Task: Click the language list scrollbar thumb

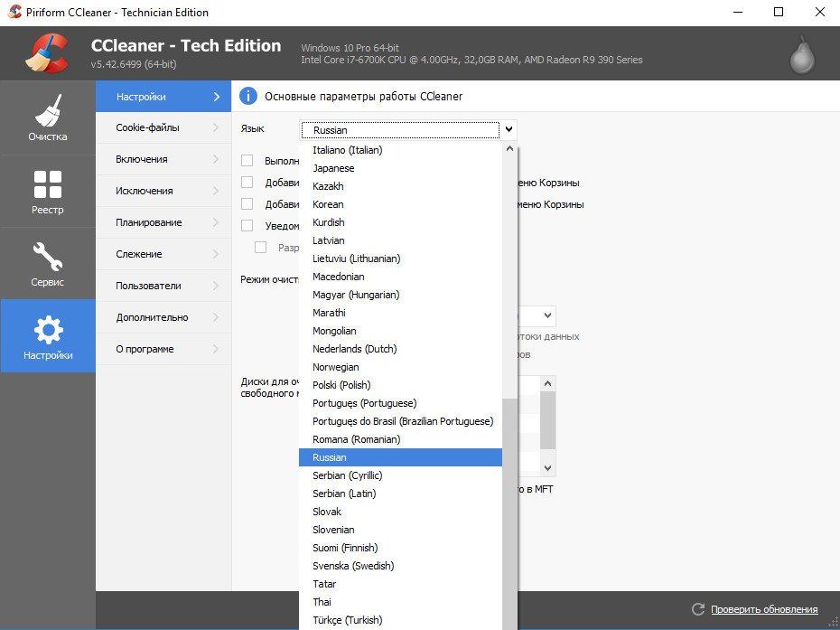Action: [x=509, y=514]
